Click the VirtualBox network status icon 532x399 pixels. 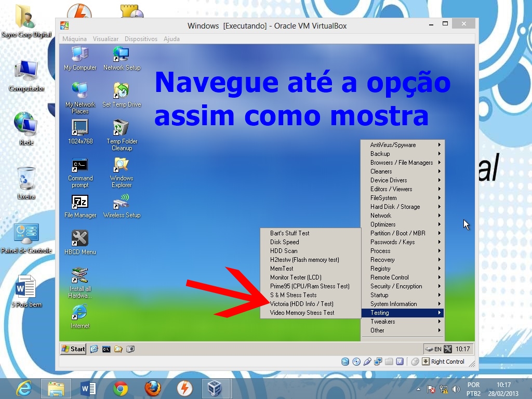378,362
